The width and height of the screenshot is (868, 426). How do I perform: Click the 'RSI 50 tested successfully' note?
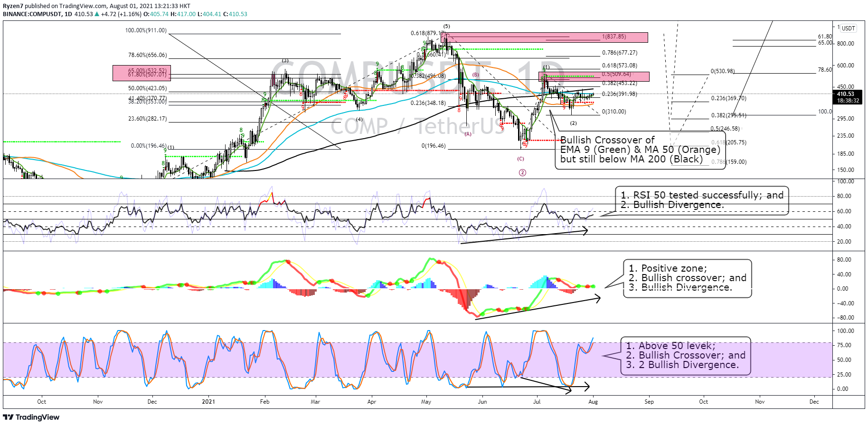pos(702,200)
